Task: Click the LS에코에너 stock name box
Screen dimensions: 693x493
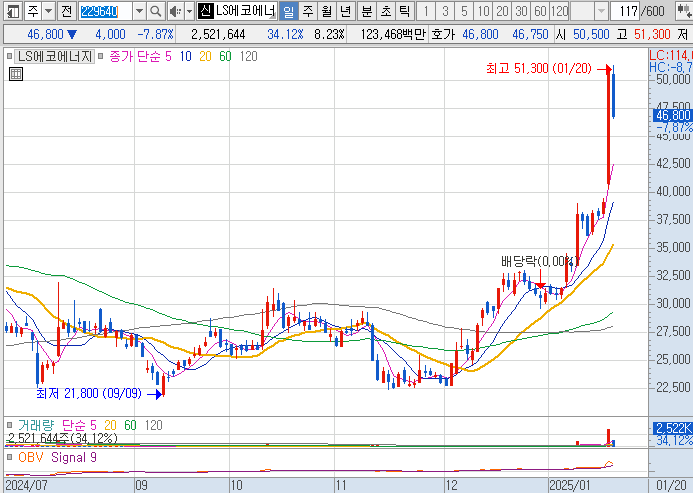Action: (246, 11)
